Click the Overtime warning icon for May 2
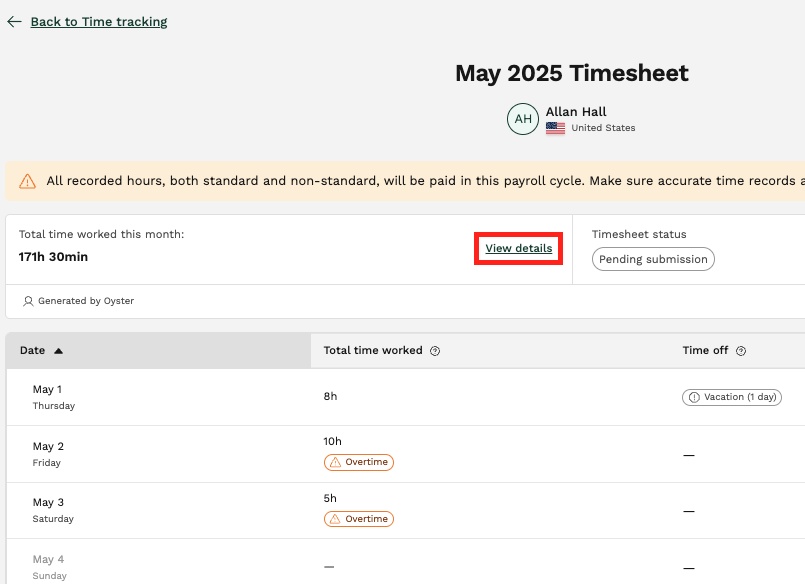The height and width of the screenshot is (584, 805). coord(335,462)
